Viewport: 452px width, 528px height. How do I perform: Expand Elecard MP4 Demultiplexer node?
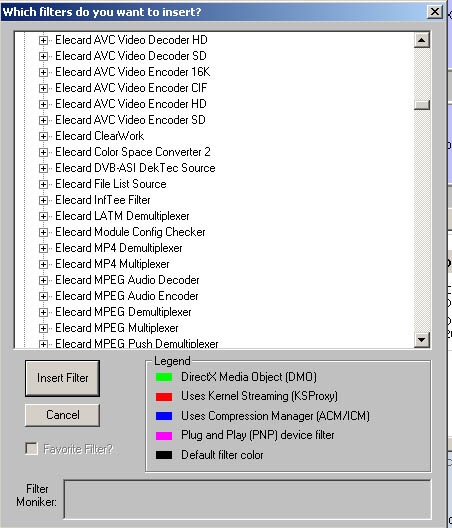(x=43, y=249)
